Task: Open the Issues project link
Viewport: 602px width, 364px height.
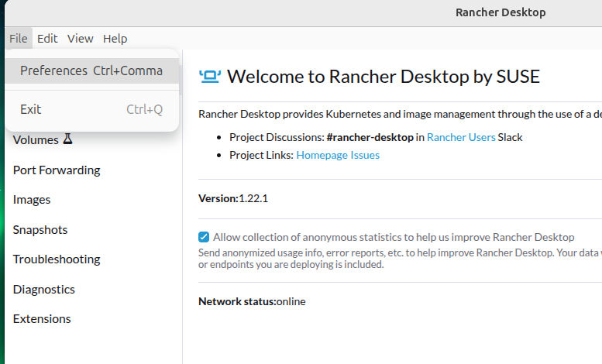Action: tap(365, 155)
